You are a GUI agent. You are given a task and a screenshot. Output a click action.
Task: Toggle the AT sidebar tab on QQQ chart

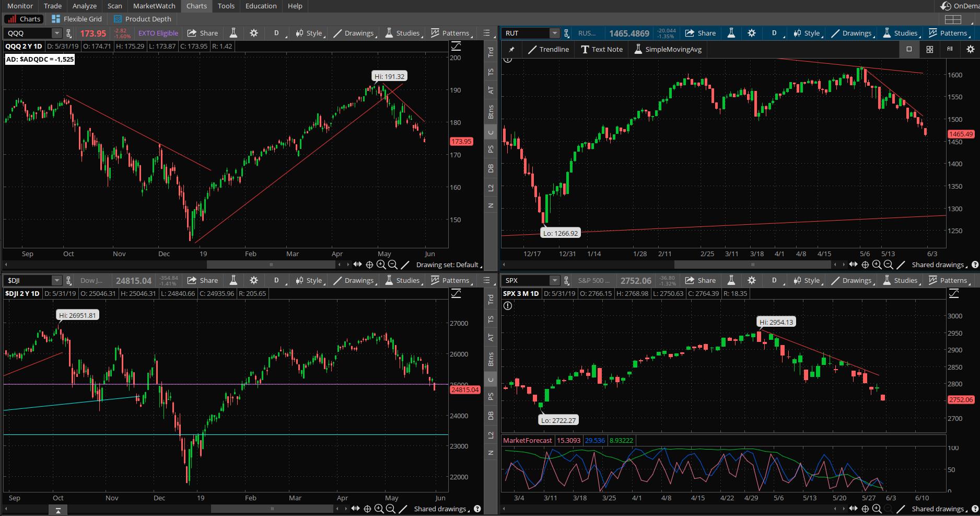tap(491, 90)
